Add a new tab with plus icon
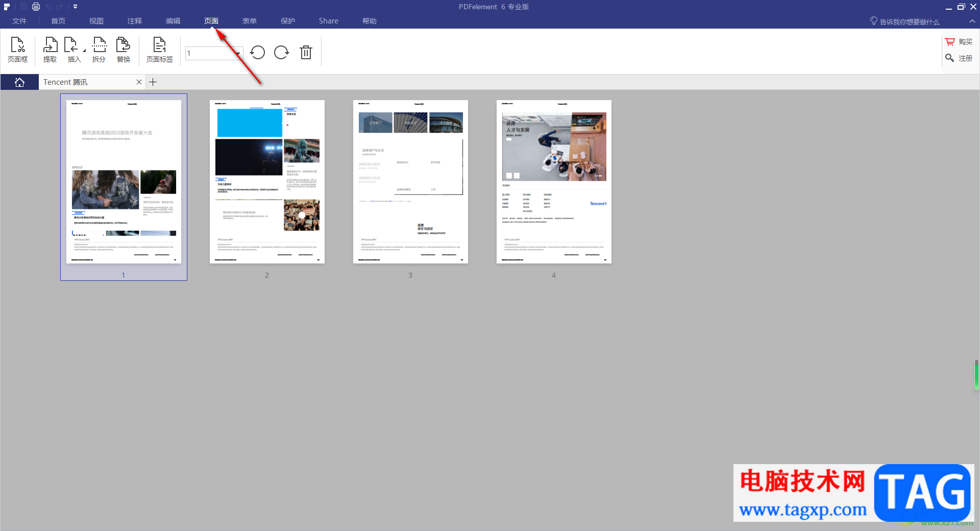The width and height of the screenshot is (980, 531). (153, 82)
